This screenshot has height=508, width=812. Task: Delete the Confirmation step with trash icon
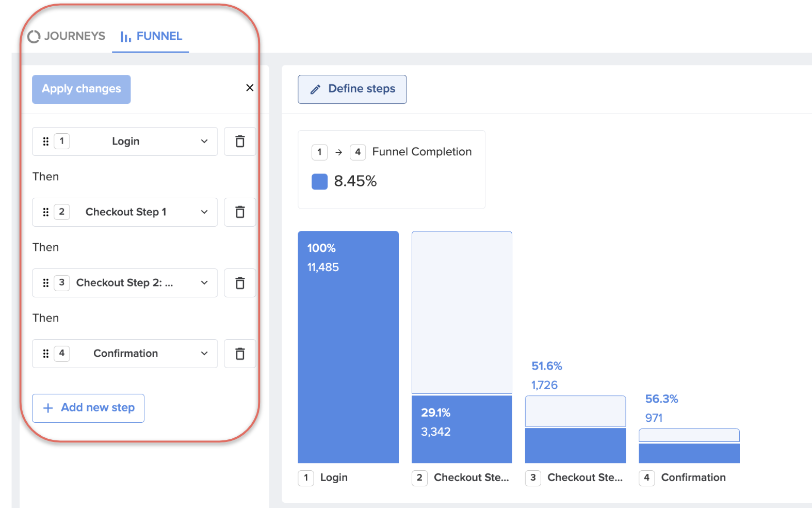(240, 354)
